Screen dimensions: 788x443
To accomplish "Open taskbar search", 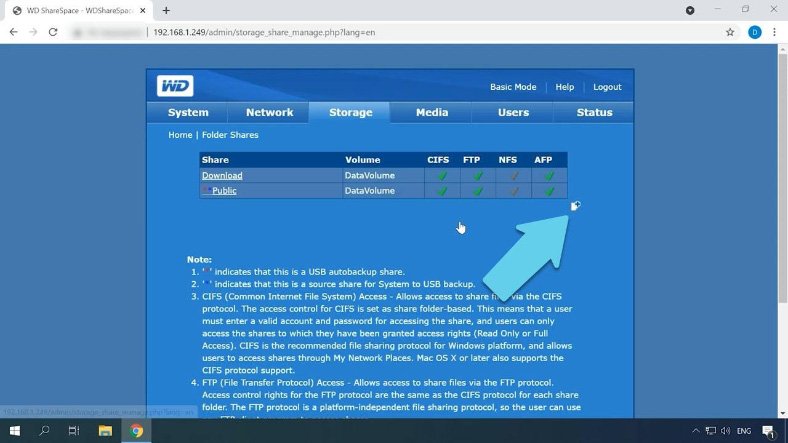I will pos(44,431).
